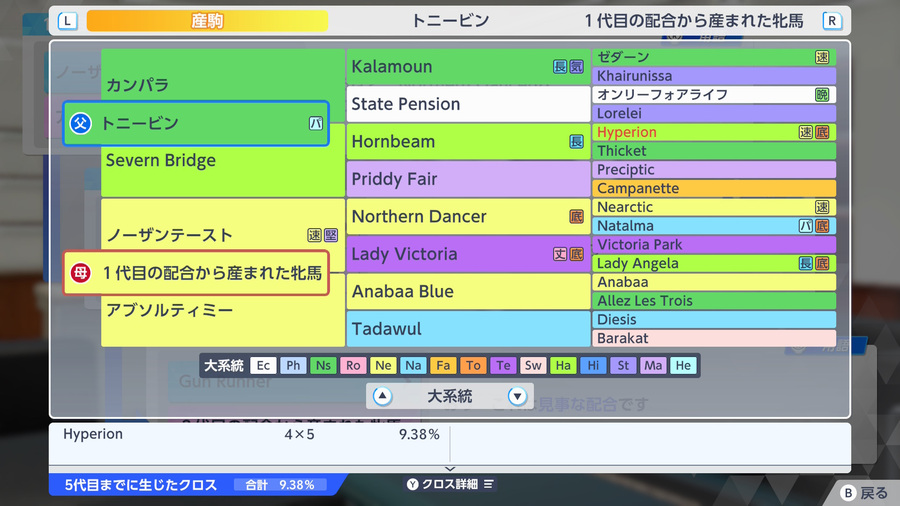The width and height of the screenshot is (900, 506).
Task: Click the Ro lineage color swatch
Action: pos(353,365)
